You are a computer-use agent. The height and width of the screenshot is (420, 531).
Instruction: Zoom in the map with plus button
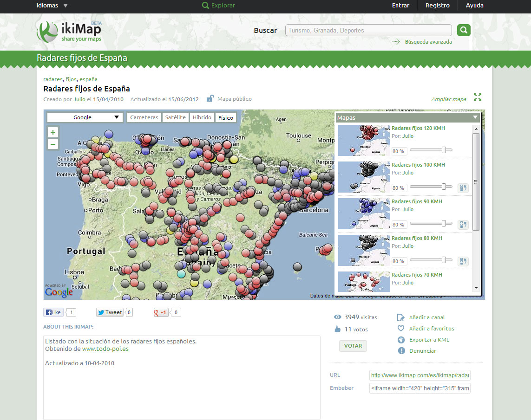53,132
